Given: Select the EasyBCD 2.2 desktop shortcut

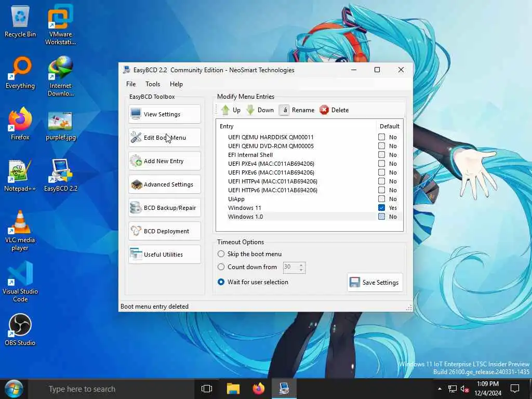Looking at the screenshot, I should [60, 176].
